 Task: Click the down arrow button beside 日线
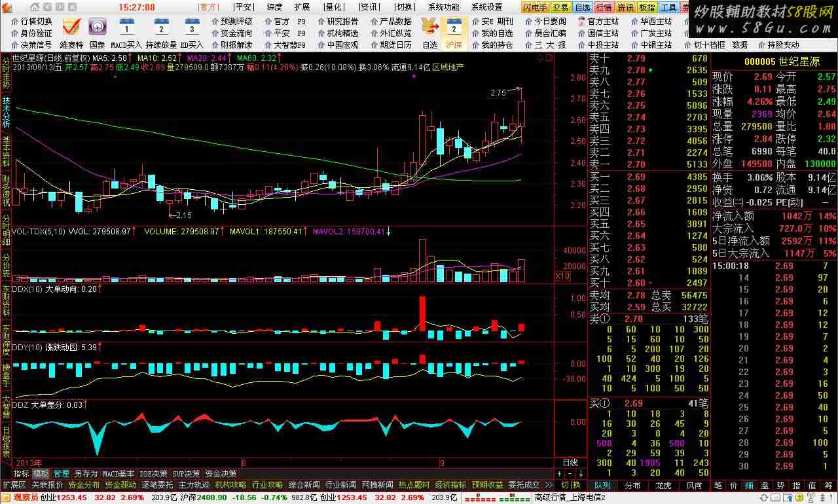(579, 473)
